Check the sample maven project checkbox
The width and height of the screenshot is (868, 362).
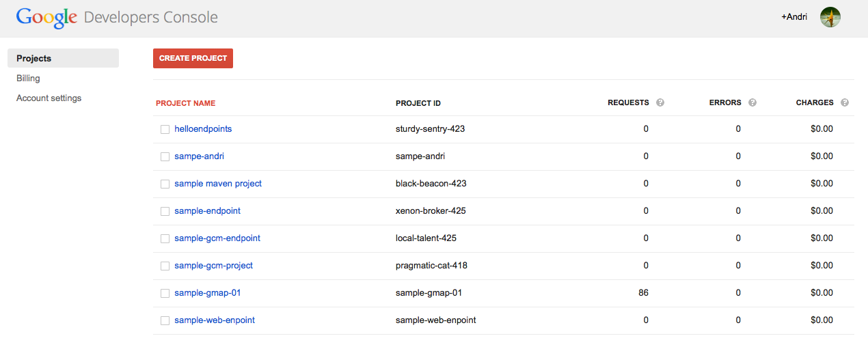165,184
